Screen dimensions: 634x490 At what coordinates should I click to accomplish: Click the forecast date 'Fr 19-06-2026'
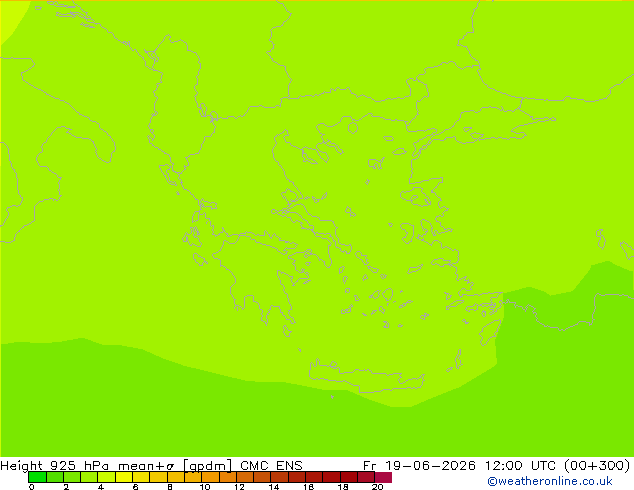tap(419, 466)
